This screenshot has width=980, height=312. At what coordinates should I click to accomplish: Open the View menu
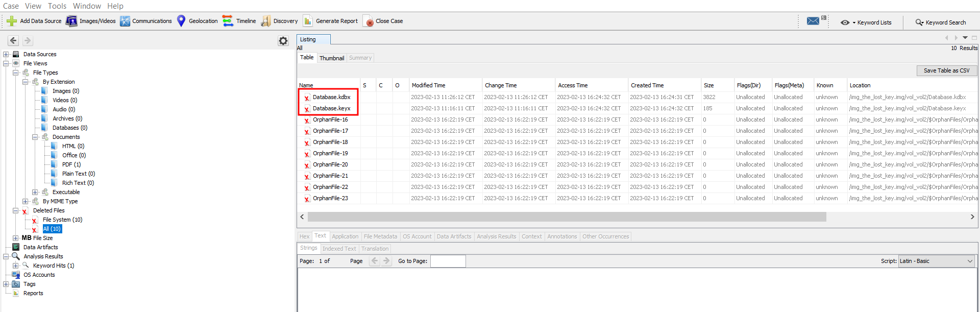pos(33,6)
